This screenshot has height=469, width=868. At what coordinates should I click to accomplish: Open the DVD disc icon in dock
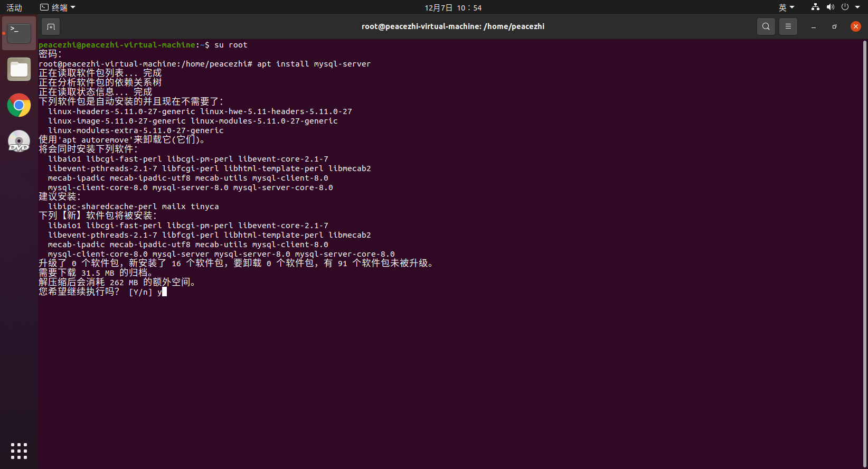point(19,142)
